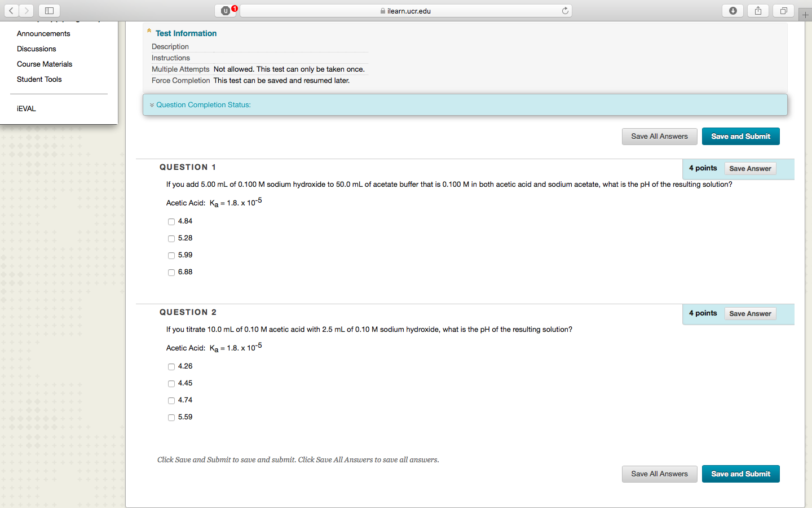The width and height of the screenshot is (812, 508).
Task: Collapse the Test Information section
Action: tap(149, 31)
